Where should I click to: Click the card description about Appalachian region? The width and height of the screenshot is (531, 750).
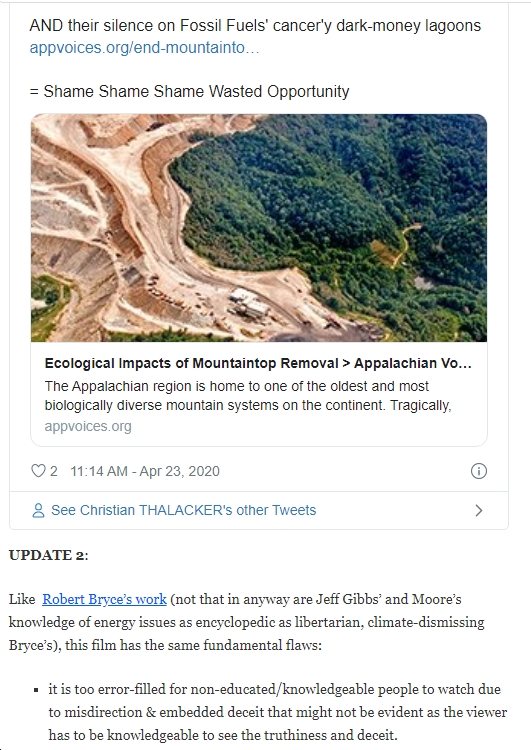coord(248,396)
